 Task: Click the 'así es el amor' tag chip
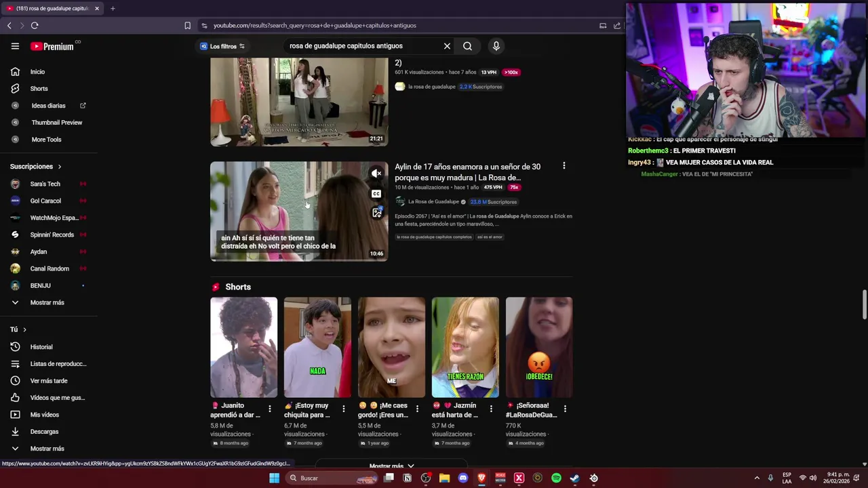click(489, 237)
